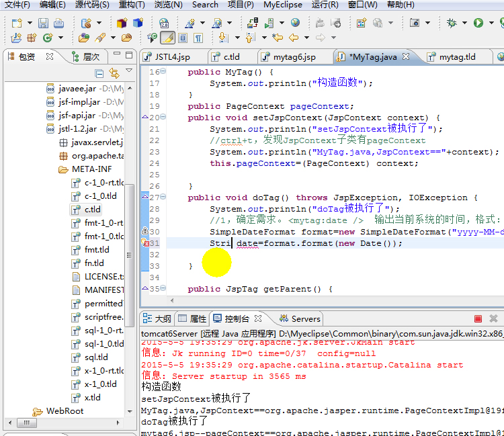Click the green Run icon

coord(478,23)
